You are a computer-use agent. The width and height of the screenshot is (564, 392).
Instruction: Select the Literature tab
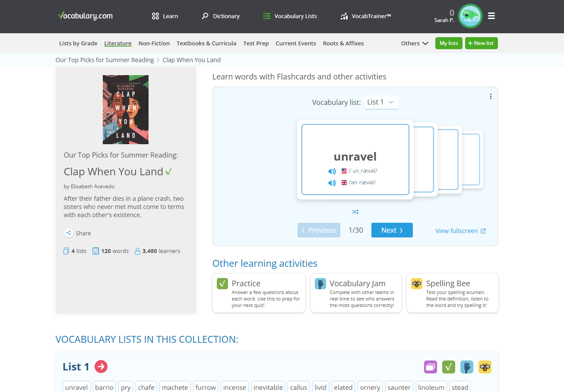pos(118,43)
